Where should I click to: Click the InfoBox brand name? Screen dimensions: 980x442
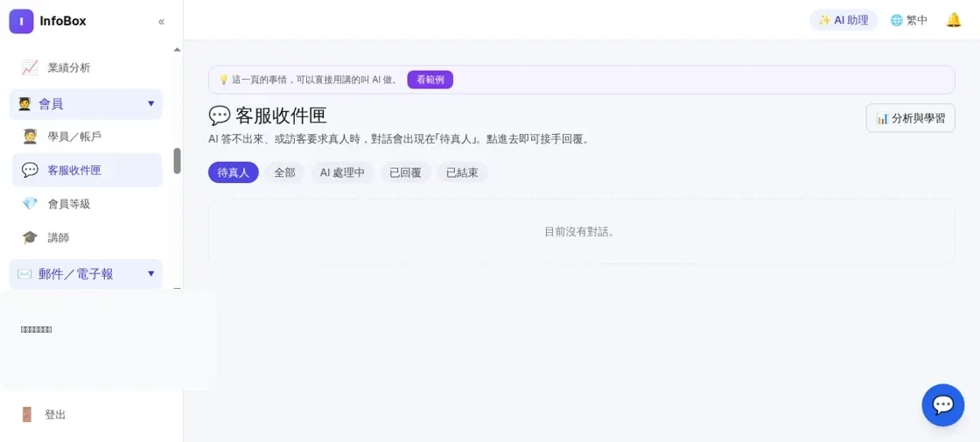[x=63, y=21]
